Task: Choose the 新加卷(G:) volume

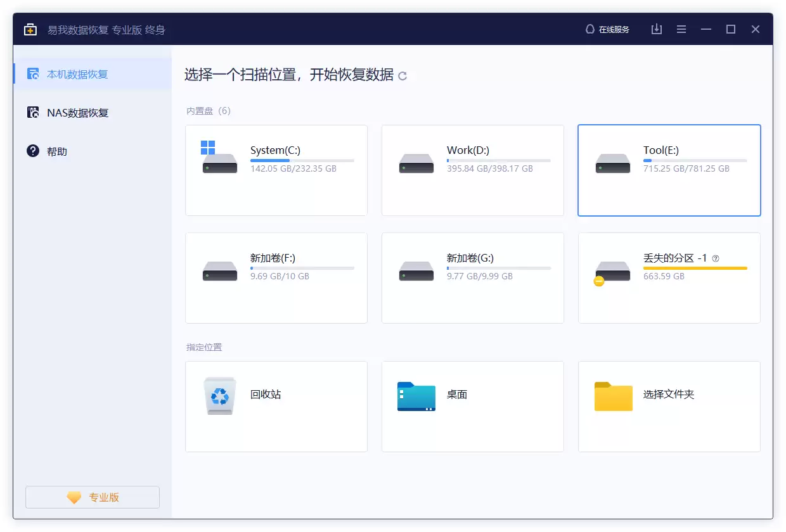Action: [x=472, y=278]
